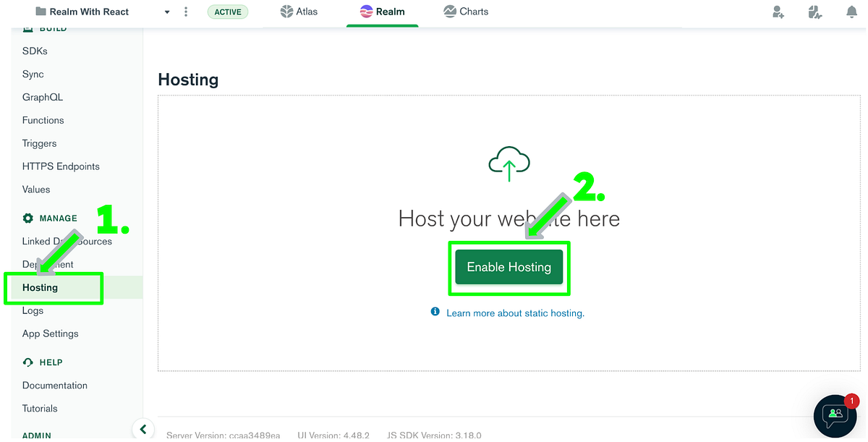The height and width of the screenshot is (442, 868).
Task: Click the Help lifebuoy icon
Action: [27, 362]
